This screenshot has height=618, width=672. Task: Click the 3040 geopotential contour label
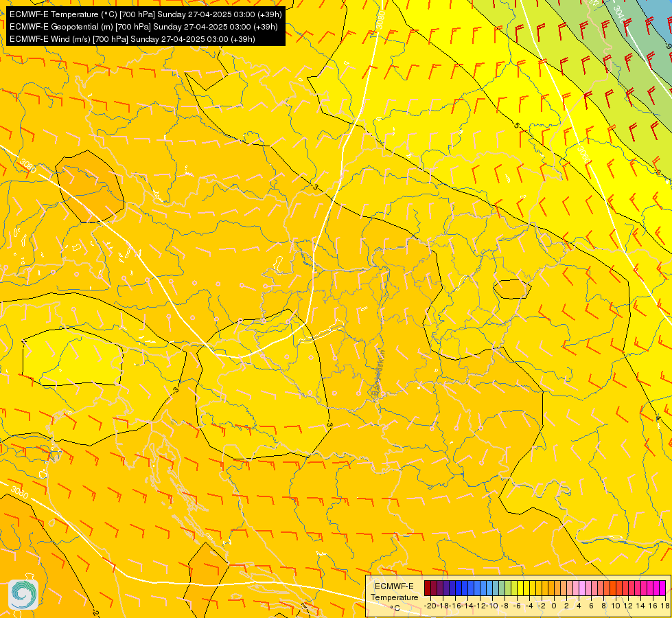pos(619,14)
